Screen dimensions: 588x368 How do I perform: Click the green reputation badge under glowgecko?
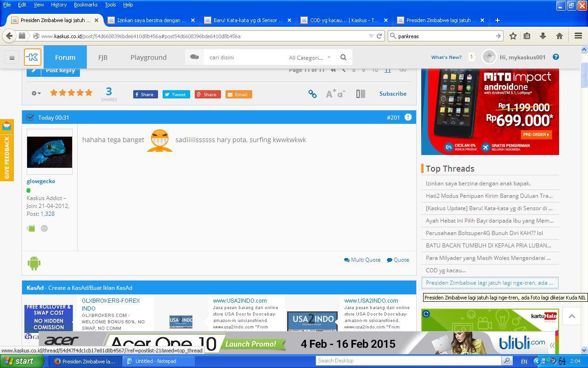(31, 228)
